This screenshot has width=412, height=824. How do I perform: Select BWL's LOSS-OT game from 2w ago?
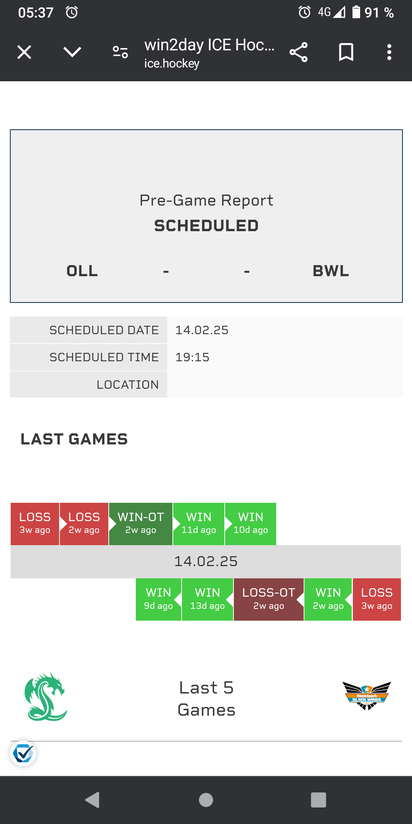click(x=269, y=599)
